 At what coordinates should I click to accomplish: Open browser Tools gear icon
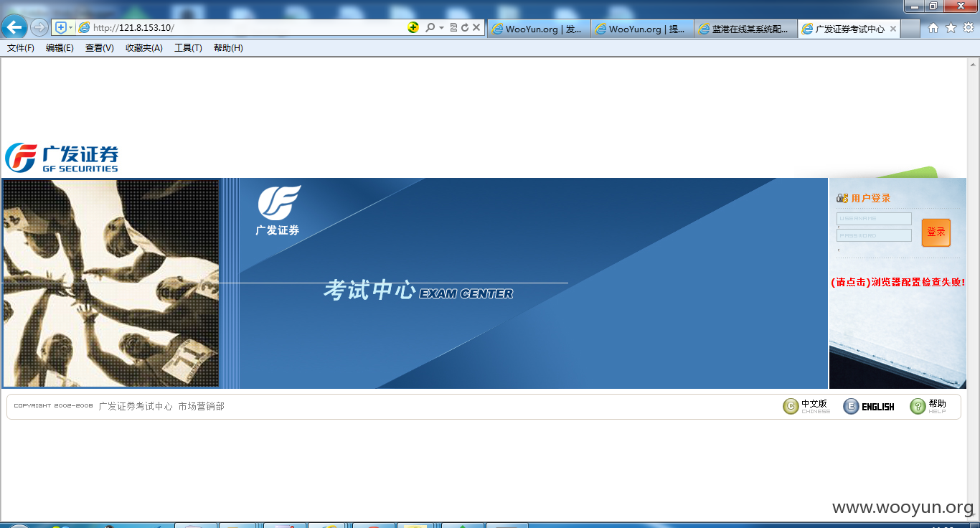click(x=969, y=28)
